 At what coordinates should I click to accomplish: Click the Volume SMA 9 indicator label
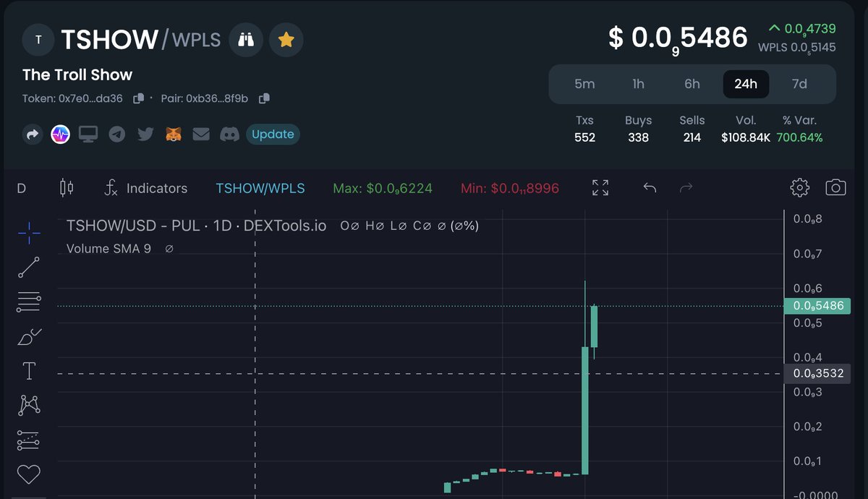(x=109, y=249)
